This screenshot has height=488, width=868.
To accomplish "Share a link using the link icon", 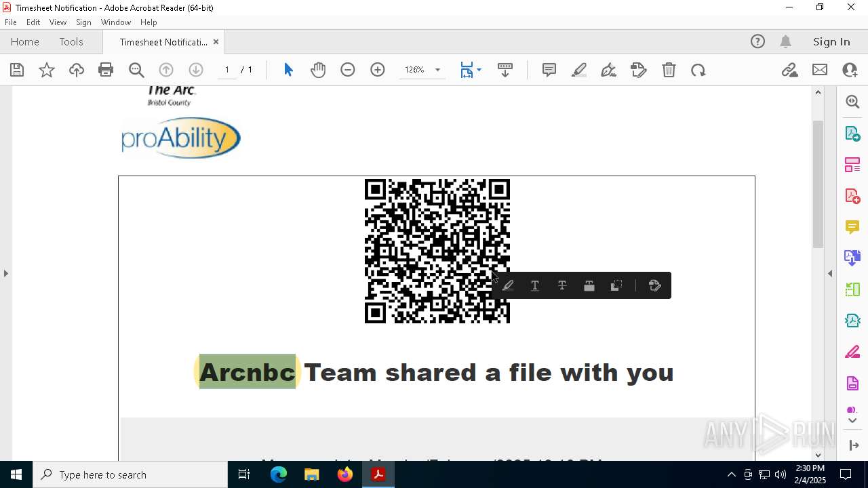I will pos(789,70).
